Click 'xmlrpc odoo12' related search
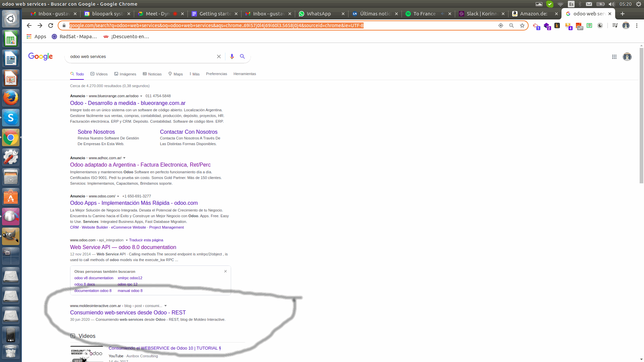644x362 pixels. pyautogui.click(x=130, y=278)
